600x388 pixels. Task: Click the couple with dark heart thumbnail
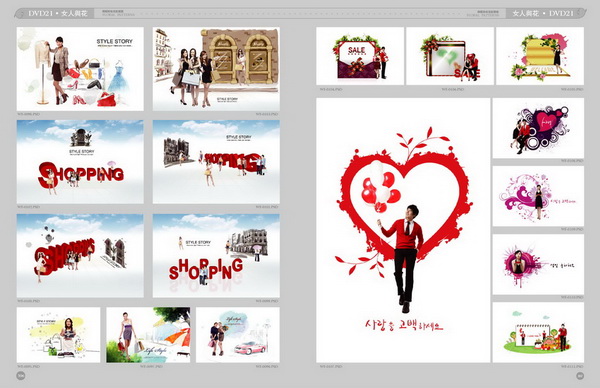(538, 128)
